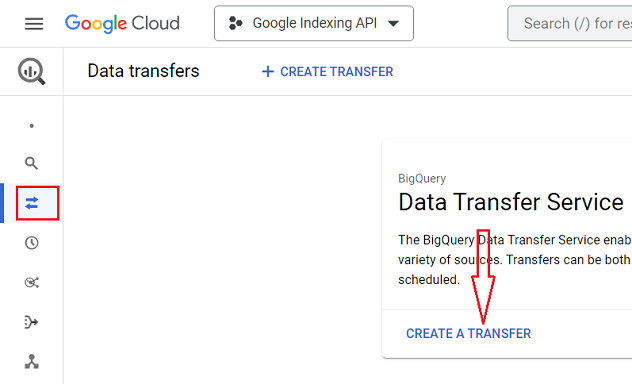Open Scheduled queries clock sidebar icon
The image size is (632, 384).
pyautogui.click(x=31, y=243)
